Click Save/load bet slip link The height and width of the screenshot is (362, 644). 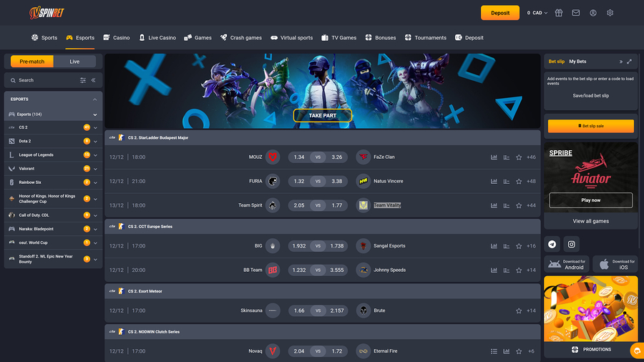(x=591, y=96)
